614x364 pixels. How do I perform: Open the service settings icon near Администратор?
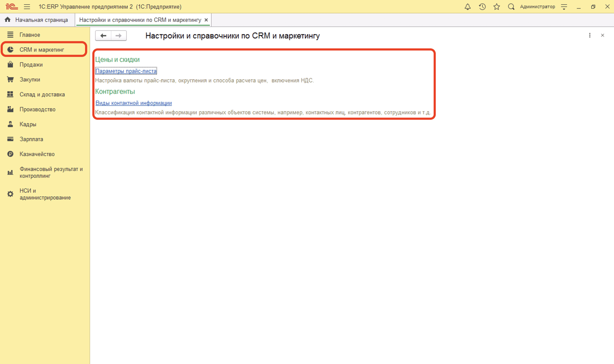(x=564, y=7)
